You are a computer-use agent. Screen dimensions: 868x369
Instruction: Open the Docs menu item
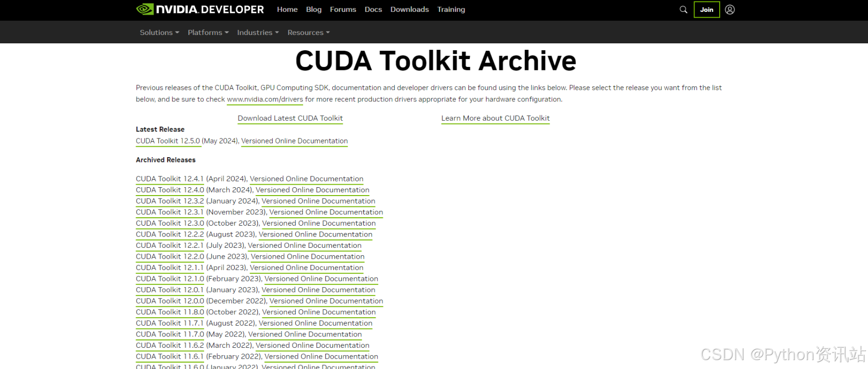[373, 9]
